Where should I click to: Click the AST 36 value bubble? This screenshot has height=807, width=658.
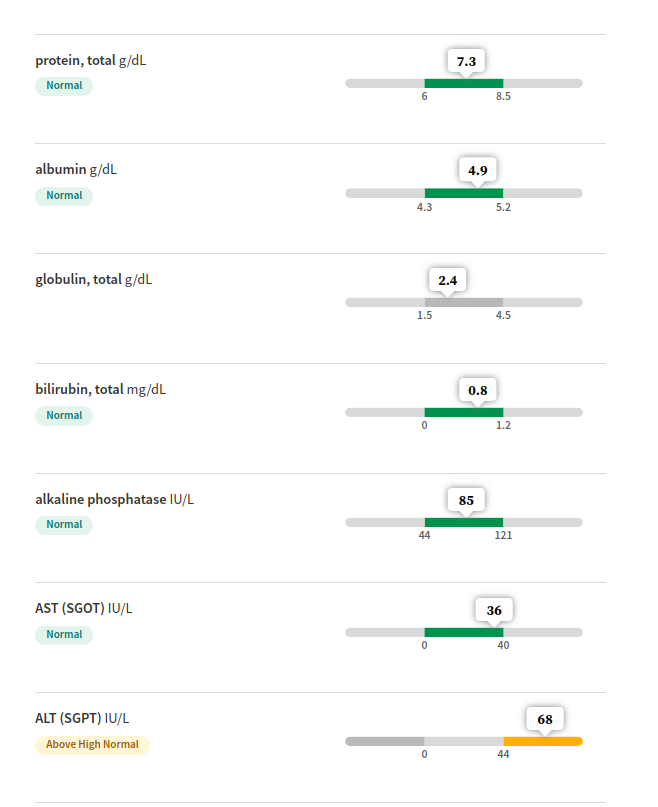click(x=494, y=610)
